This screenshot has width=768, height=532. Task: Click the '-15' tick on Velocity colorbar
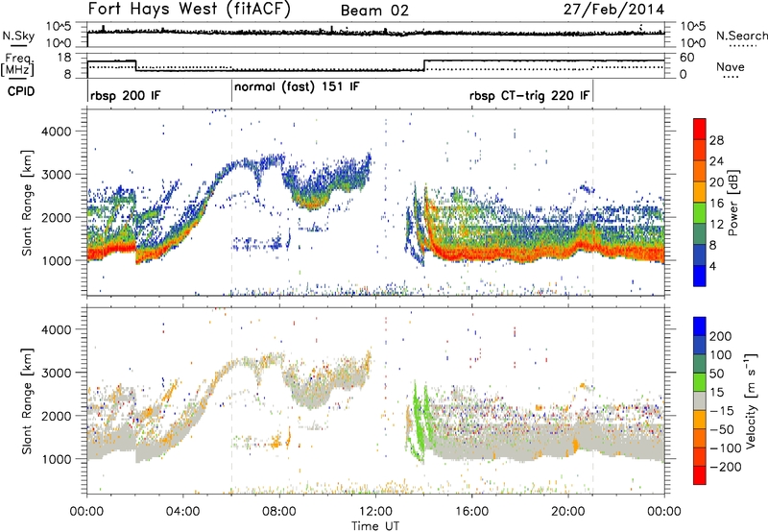722,410
